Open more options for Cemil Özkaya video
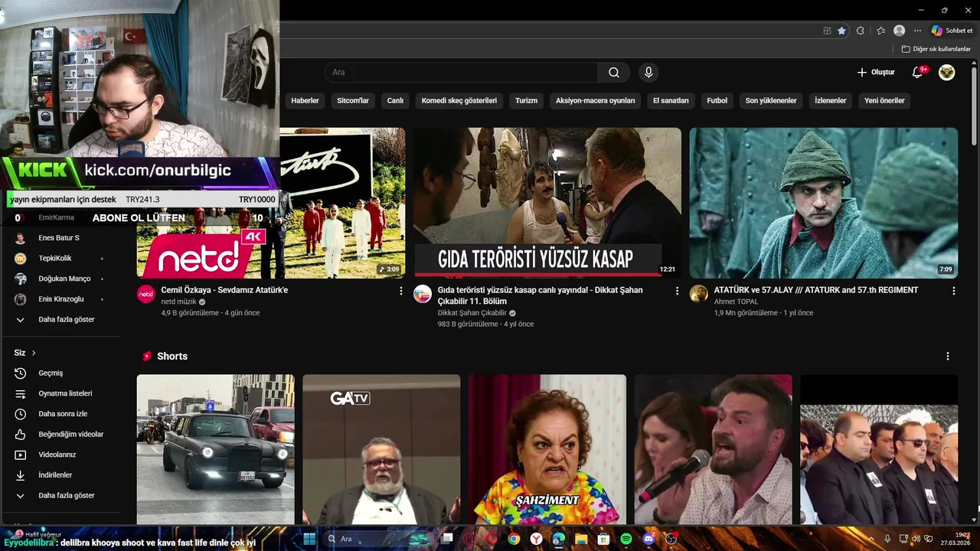The height and width of the screenshot is (551, 980). (400, 291)
